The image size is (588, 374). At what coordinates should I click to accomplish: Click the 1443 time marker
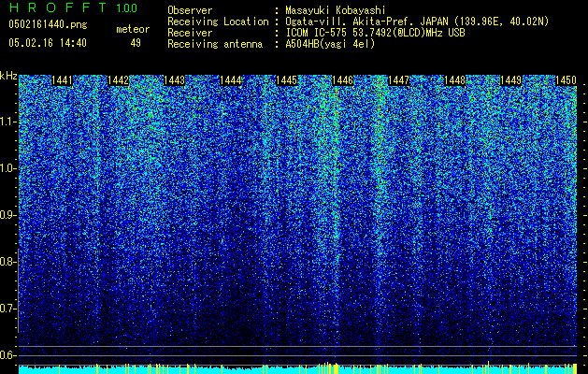[x=175, y=80]
